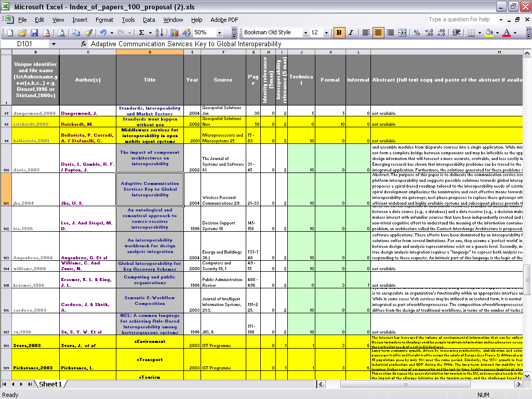Switch to the Sheet1 tab
The height and width of the screenshot is (399, 532).
50,384
